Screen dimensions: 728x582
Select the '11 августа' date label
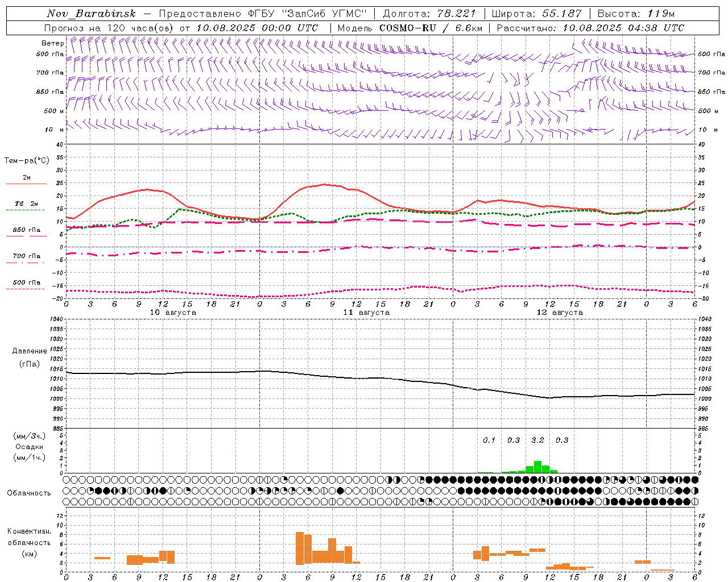(x=366, y=313)
